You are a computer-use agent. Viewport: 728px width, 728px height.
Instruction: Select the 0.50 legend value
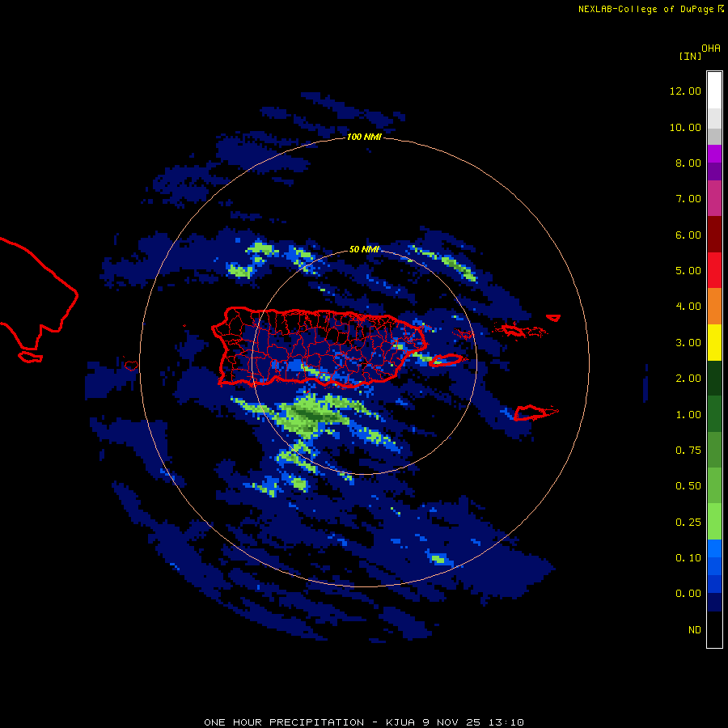pyautogui.click(x=688, y=486)
